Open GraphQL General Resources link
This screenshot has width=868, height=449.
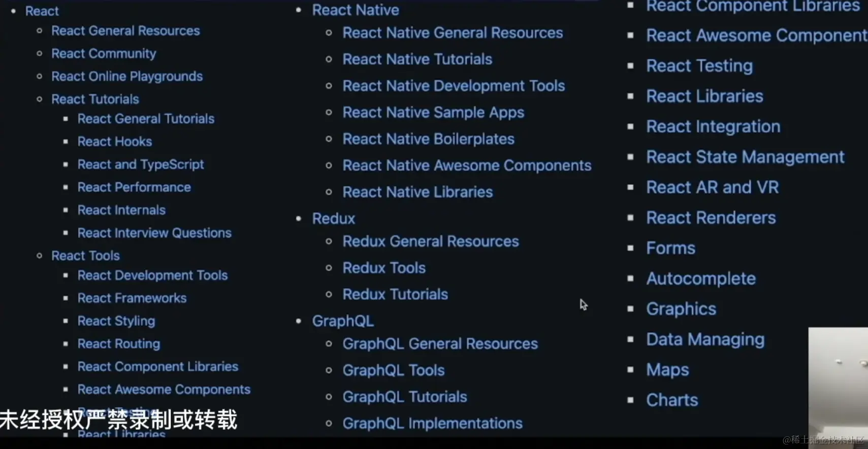[x=440, y=344]
